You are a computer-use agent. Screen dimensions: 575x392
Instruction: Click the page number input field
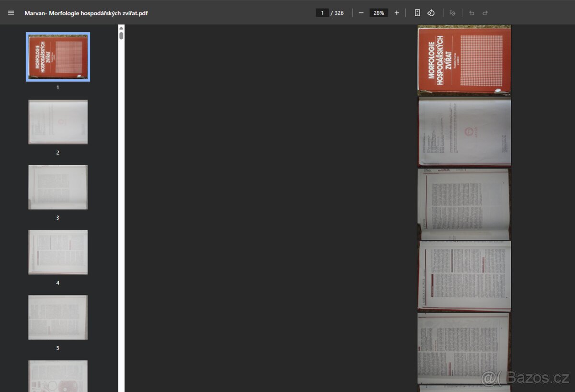322,13
